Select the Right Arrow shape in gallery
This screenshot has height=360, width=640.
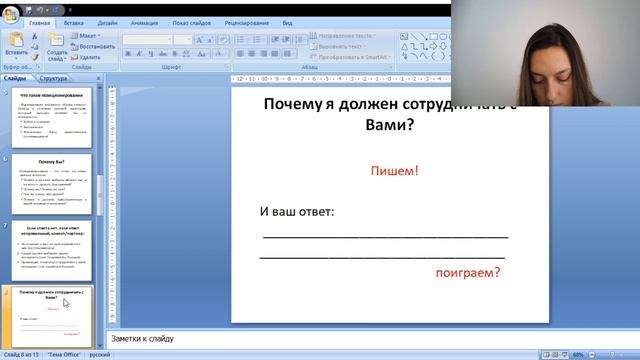(433, 47)
